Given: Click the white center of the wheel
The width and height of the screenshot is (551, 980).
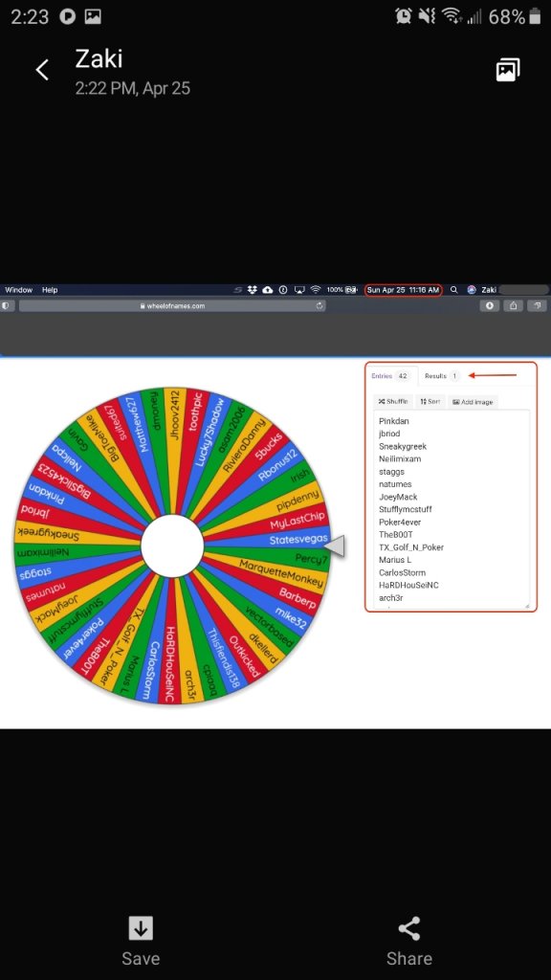Looking at the screenshot, I should [172, 546].
